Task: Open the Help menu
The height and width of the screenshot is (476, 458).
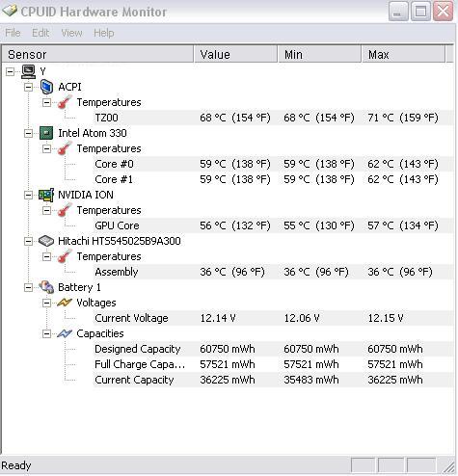Action: pos(104,33)
